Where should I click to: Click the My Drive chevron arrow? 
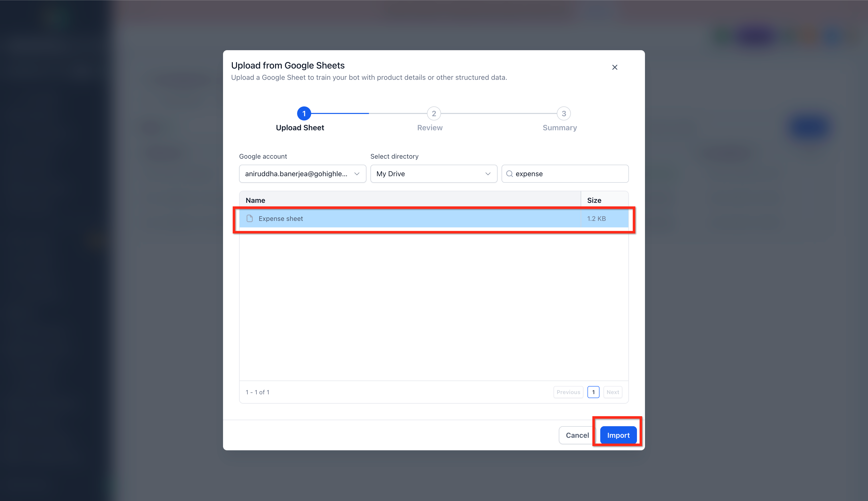pos(488,174)
